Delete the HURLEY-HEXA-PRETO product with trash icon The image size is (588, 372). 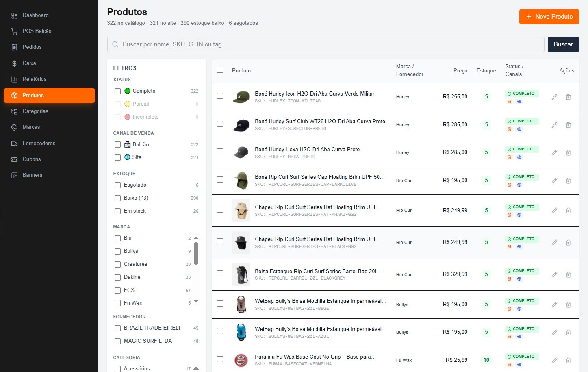[x=568, y=153]
